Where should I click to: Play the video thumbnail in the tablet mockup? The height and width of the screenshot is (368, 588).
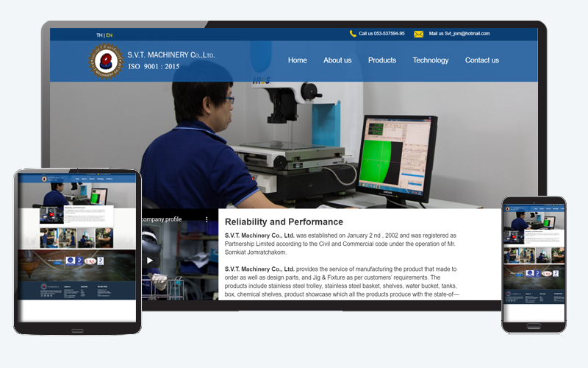(51, 215)
